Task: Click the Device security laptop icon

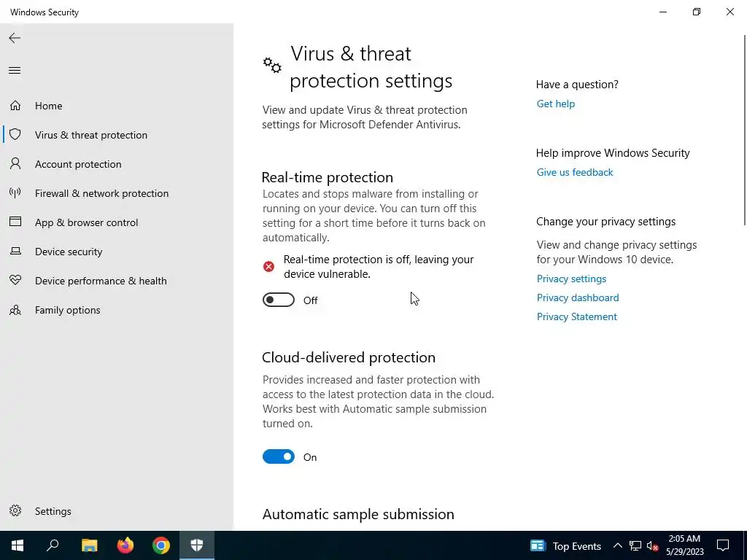Action: tap(15, 251)
